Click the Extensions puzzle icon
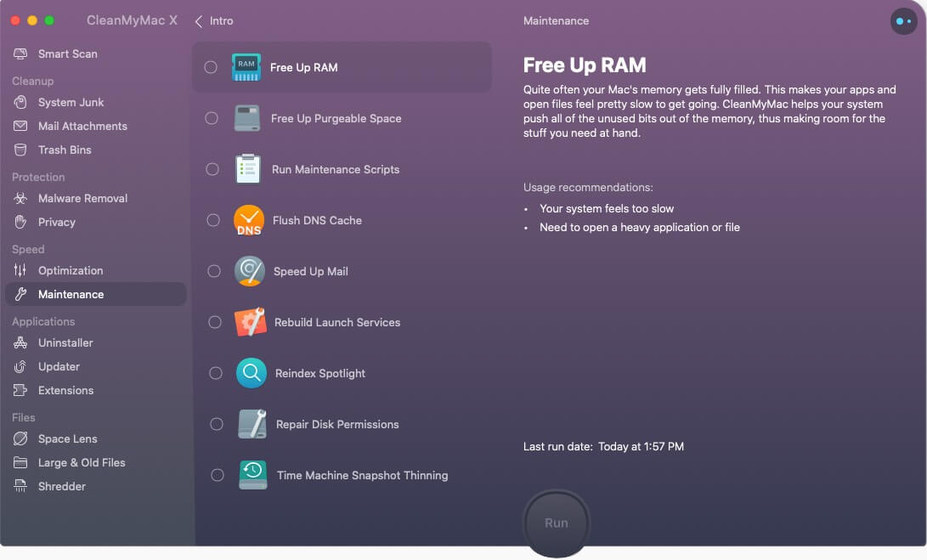927x560 pixels. pos(20,390)
